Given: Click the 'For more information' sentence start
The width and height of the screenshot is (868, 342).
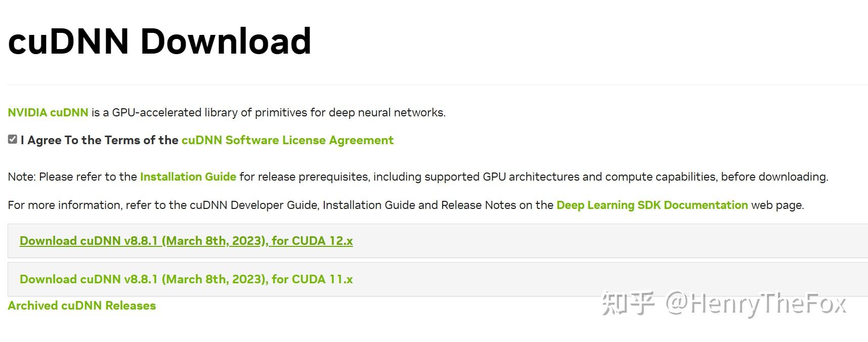Looking at the screenshot, I should 64,205.
